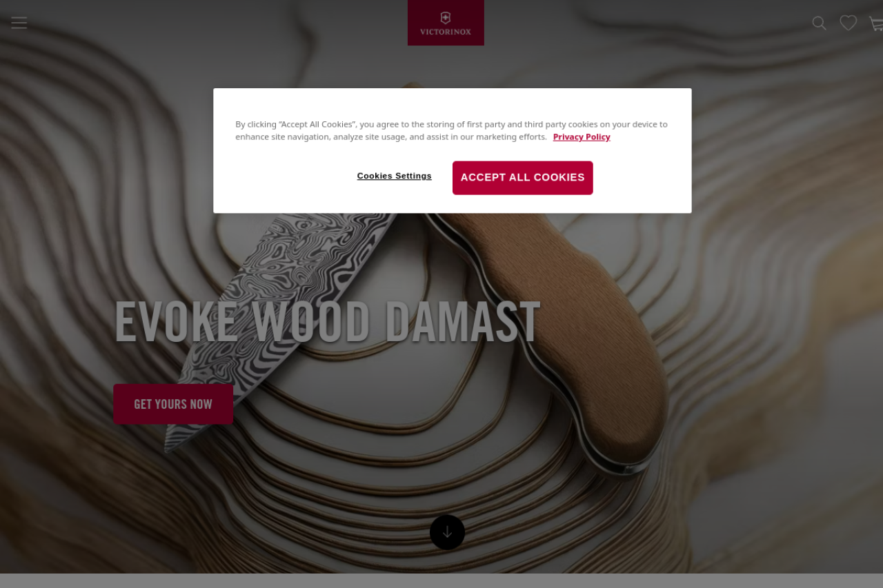Click the cookie consent paragraph text
The width and height of the screenshot is (883, 588).
(451, 130)
